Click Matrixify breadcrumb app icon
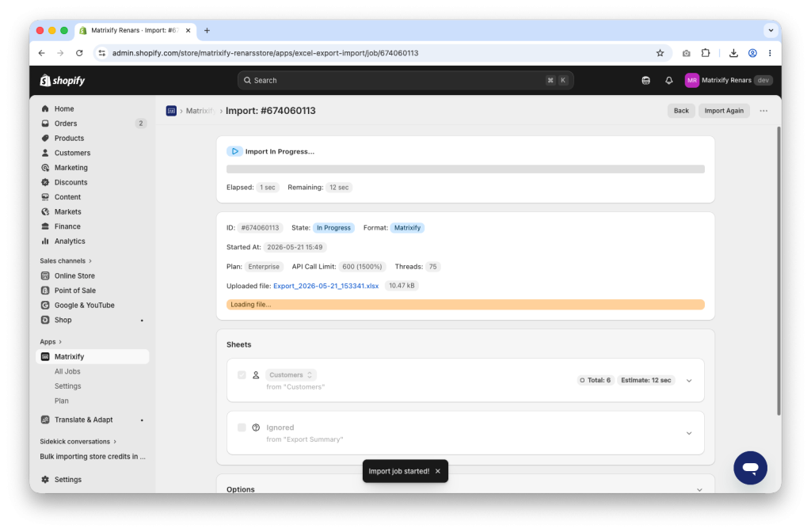This screenshot has width=811, height=532. tap(171, 111)
